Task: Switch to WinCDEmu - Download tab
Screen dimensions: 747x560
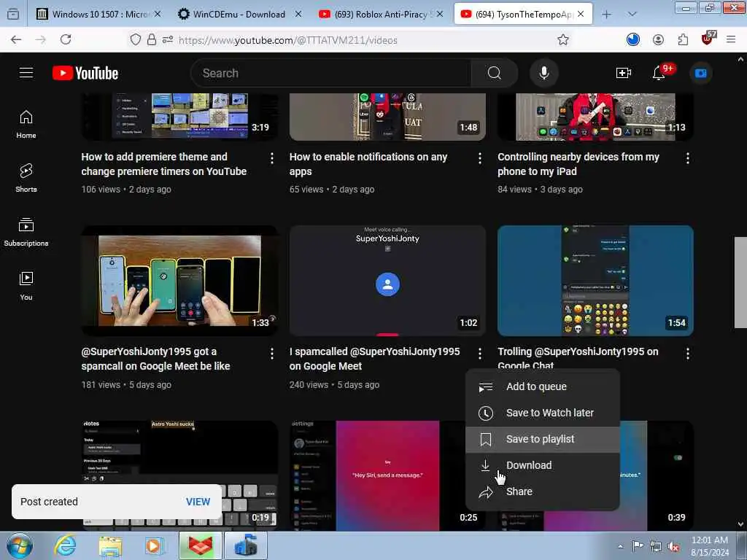Action: point(239,15)
